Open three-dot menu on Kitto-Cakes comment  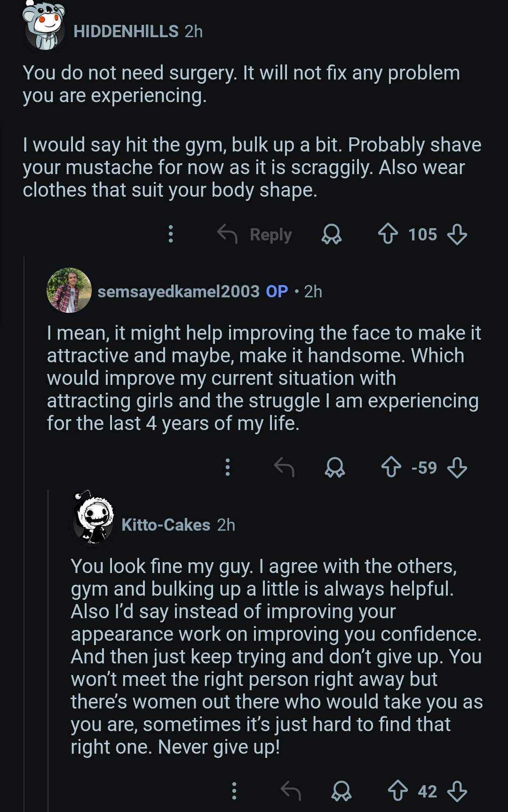234,791
